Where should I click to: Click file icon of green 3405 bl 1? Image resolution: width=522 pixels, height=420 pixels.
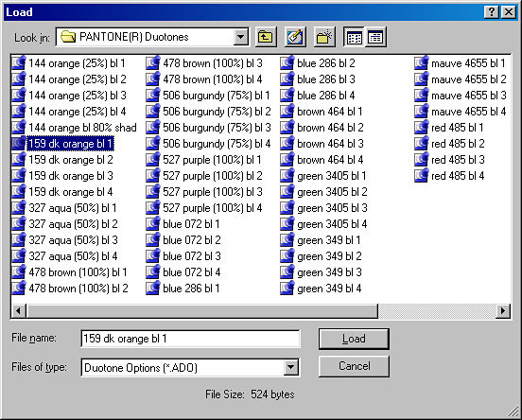click(287, 176)
